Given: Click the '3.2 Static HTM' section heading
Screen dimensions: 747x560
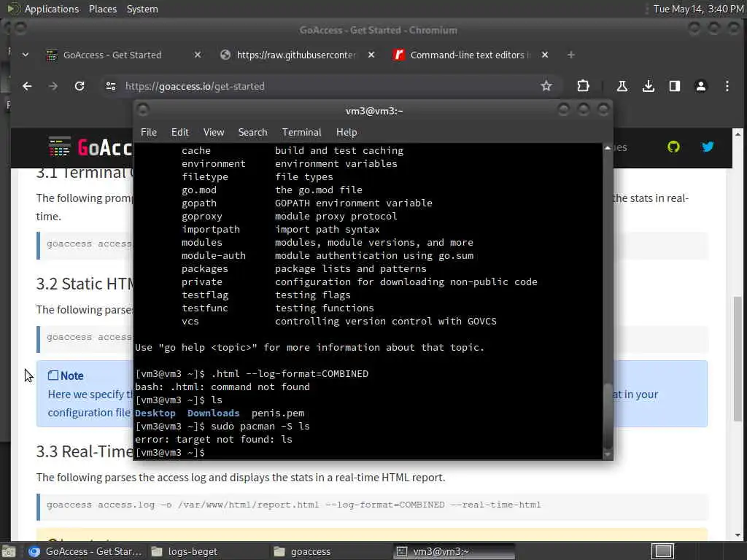Looking at the screenshot, I should pyautogui.click(x=85, y=284).
